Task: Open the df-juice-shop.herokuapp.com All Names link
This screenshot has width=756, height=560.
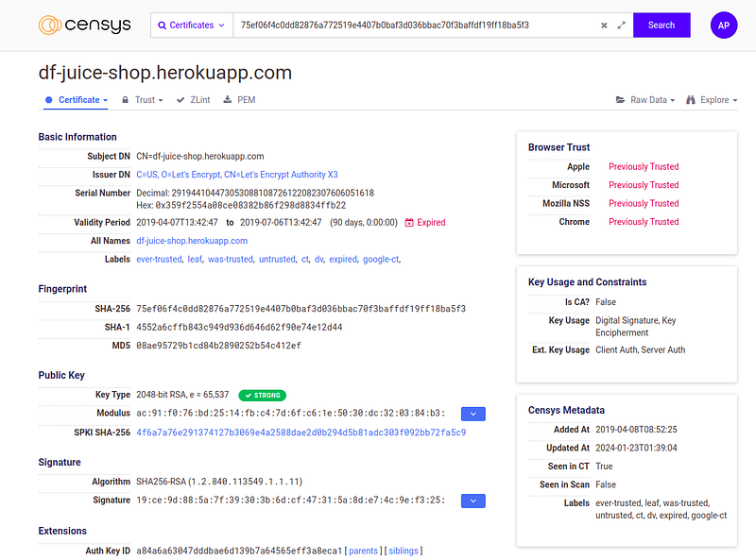Action: click(192, 241)
